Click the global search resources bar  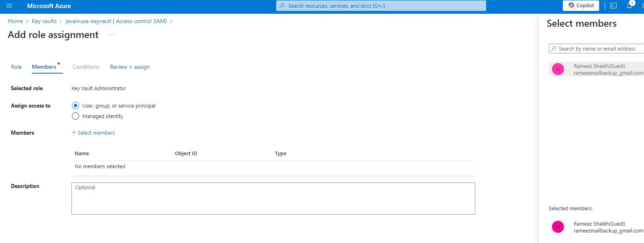(x=381, y=6)
